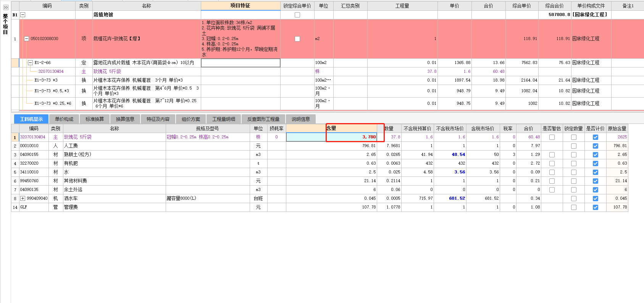Switch to the 工料机显示 tab
The width and height of the screenshot is (644, 303).
(31, 119)
